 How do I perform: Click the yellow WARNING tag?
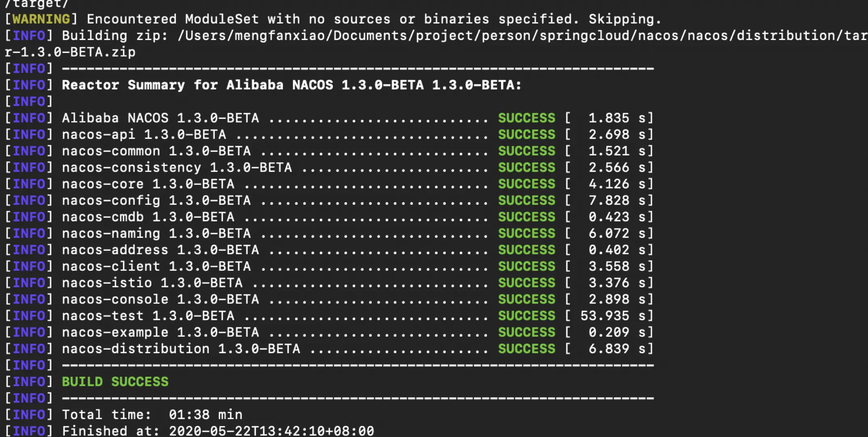(x=41, y=19)
